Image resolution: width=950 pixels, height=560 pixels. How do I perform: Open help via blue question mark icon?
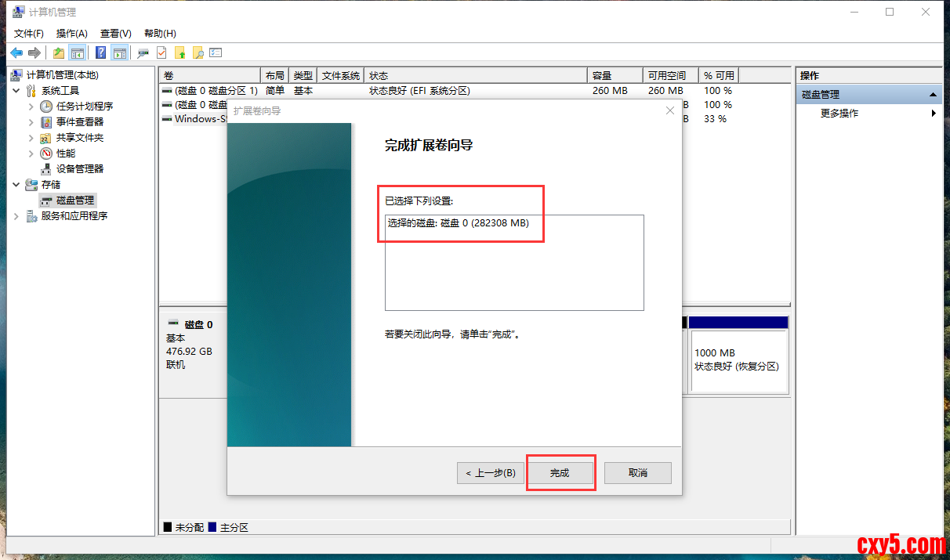click(101, 52)
